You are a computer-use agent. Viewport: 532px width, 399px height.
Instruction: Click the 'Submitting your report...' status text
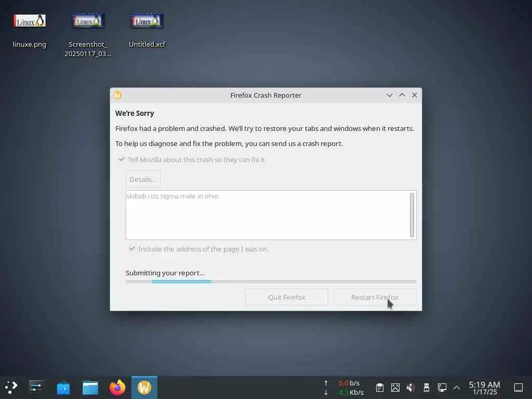tap(165, 273)
